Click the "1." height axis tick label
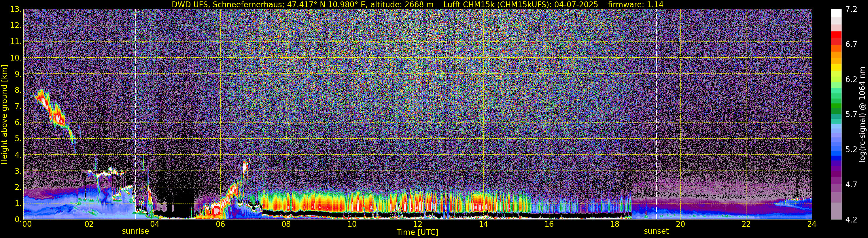Viewport: 868px width, 238px height. coord(18,204)
